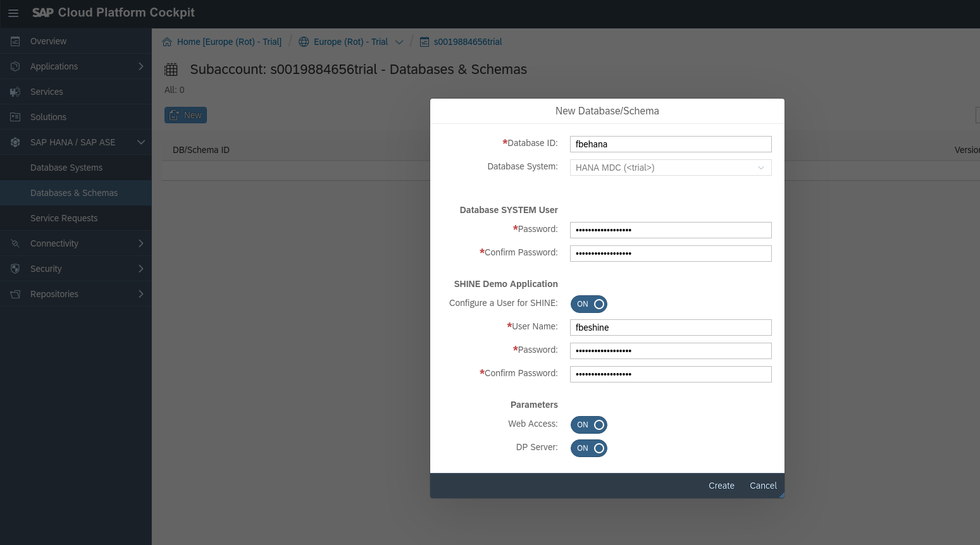Toggle the Web Access switch
Viewport: 980px width, 545px height.
point(589,425)
